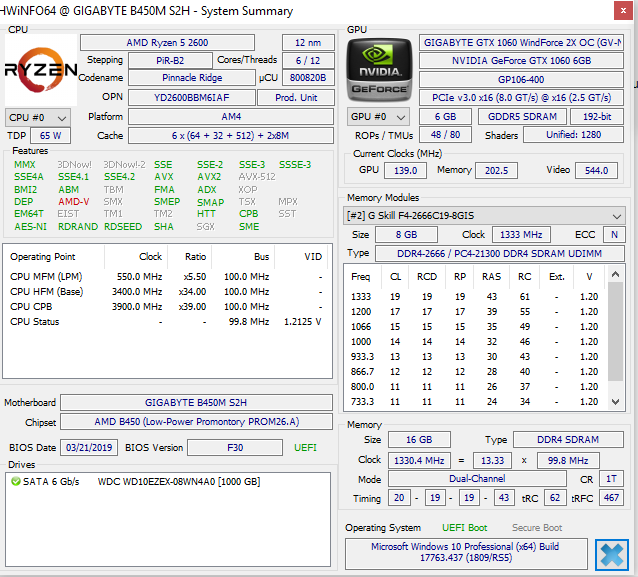Click the 6 GB video memory field
The width and height of the screenshot is (638, 577).
pyautogui.click(x=446, y=116)
